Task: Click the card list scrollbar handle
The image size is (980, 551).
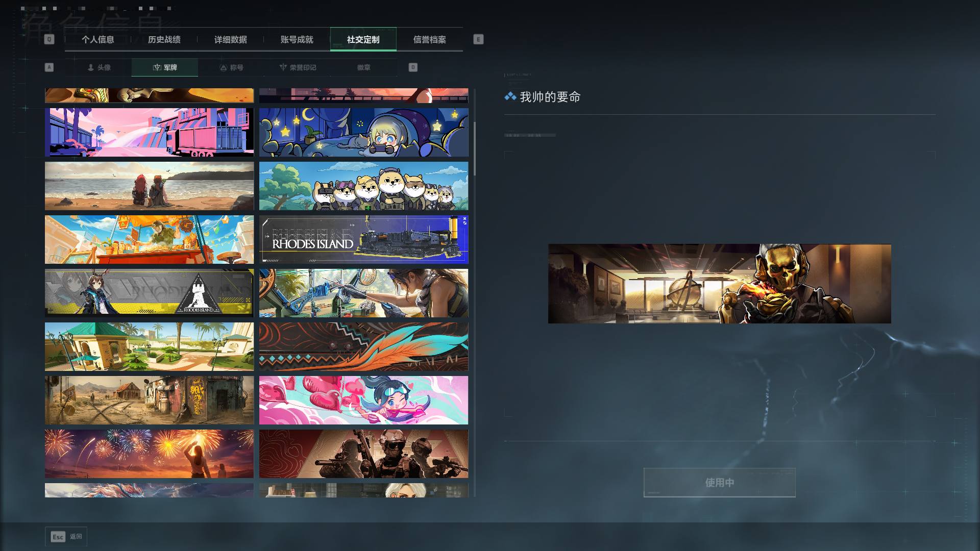Action: [475, 148]
